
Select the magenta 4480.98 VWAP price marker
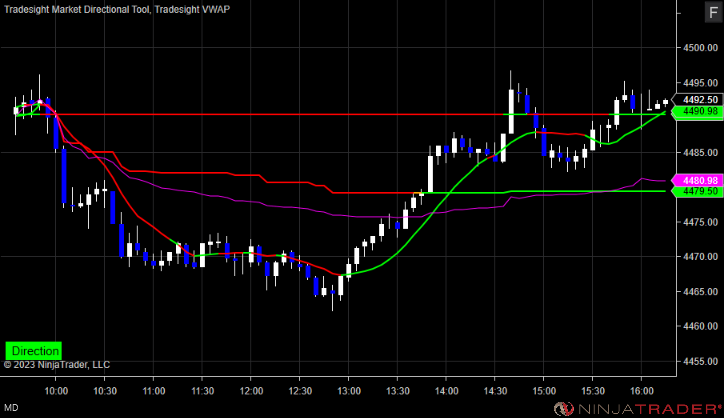click(x=698, y=181)
